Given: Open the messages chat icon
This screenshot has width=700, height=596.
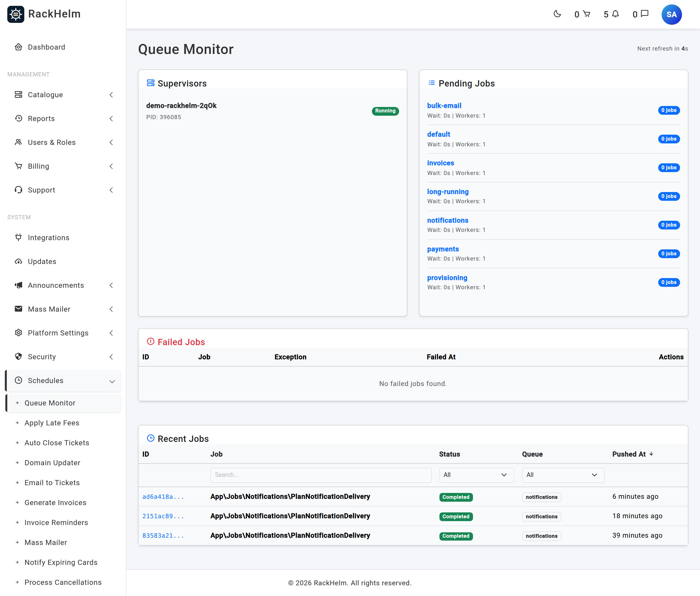Looking at the screenshot, I should tap(645, 14).
